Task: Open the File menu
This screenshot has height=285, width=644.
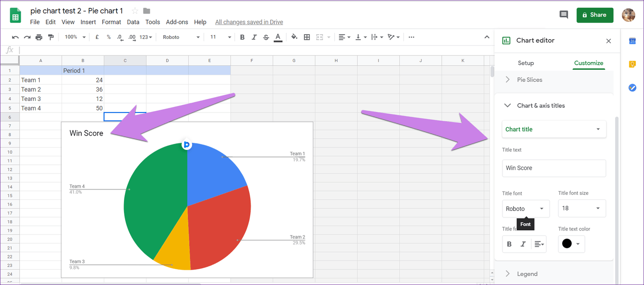Action: pyautogui.click(x=35, y=22)
